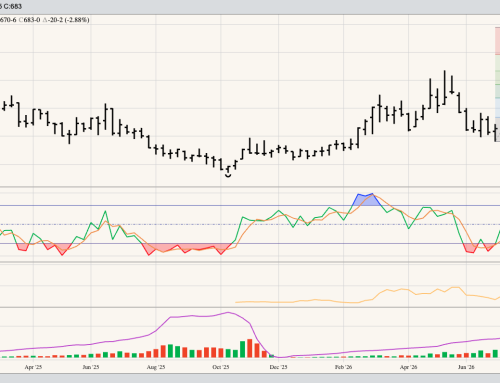Click the "Jun '26" date axis label
This screenshot has height=383, width=500.
coord(466,367)
